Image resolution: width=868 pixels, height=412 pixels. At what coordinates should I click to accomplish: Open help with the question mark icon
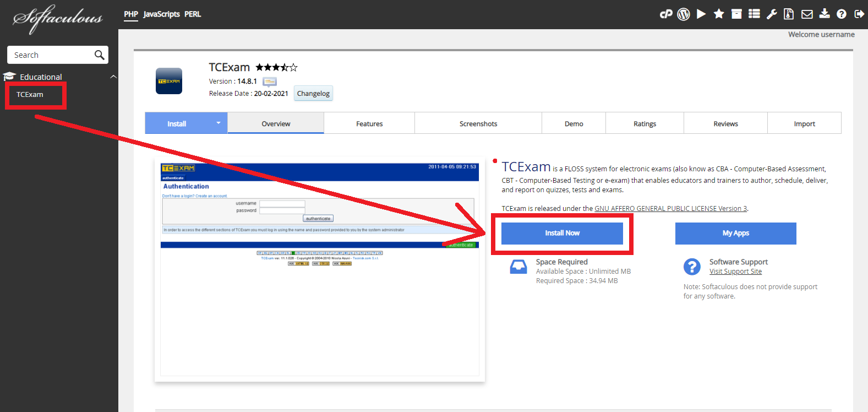click(842, 14)
